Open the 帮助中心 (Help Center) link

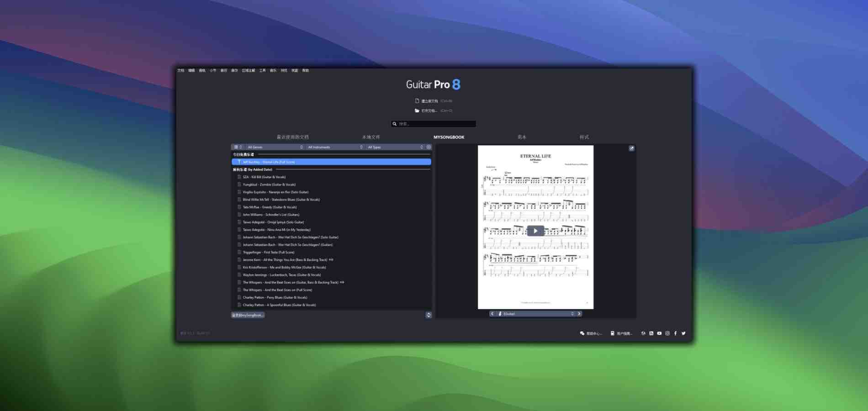592,333
